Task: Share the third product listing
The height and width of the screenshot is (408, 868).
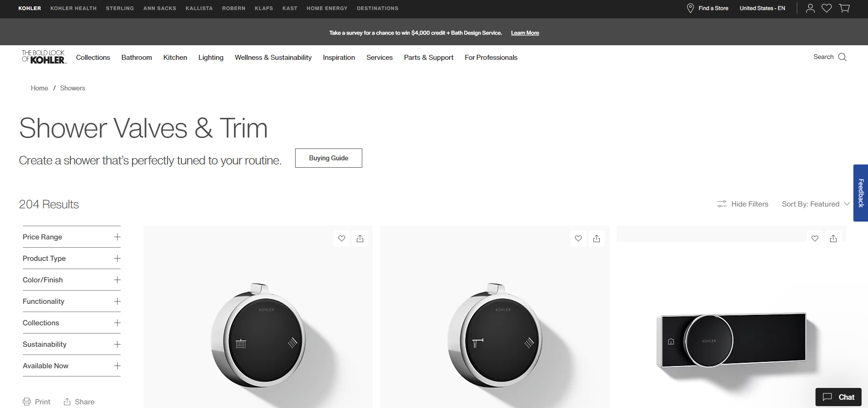Action: tap(833, 238)
